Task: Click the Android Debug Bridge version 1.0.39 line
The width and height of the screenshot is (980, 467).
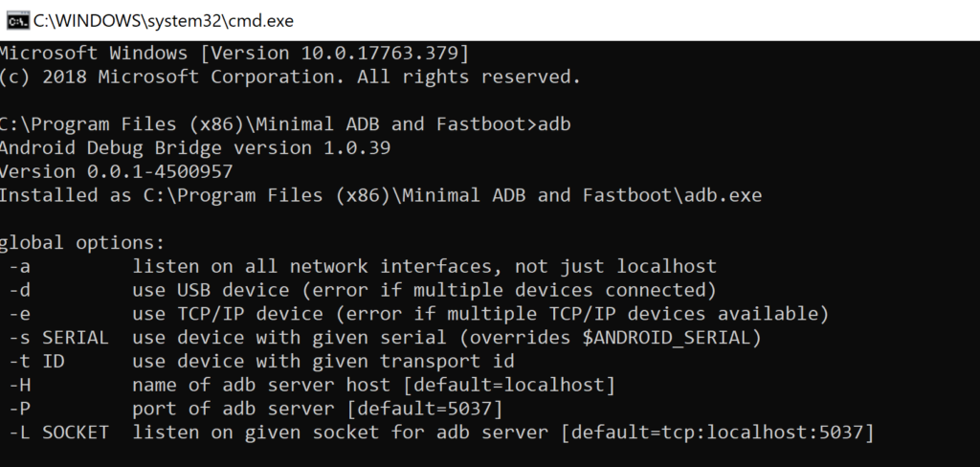Action: click(194, 148)
